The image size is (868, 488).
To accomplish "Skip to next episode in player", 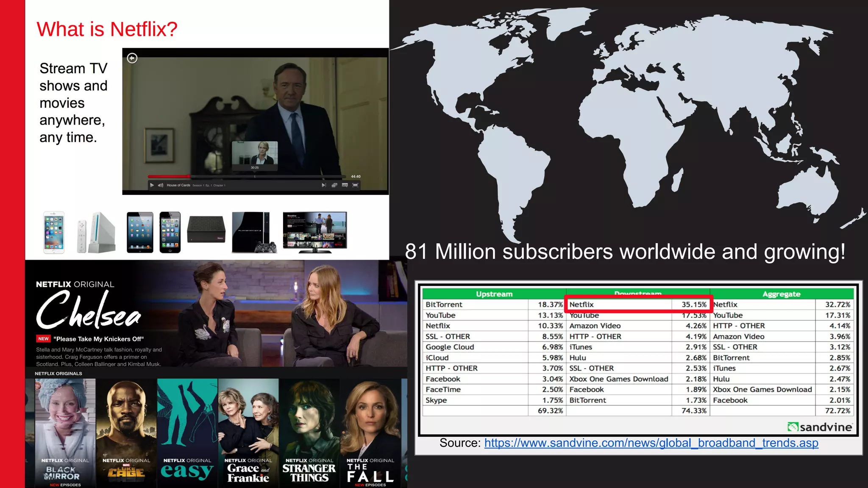I will pos(324,185).
